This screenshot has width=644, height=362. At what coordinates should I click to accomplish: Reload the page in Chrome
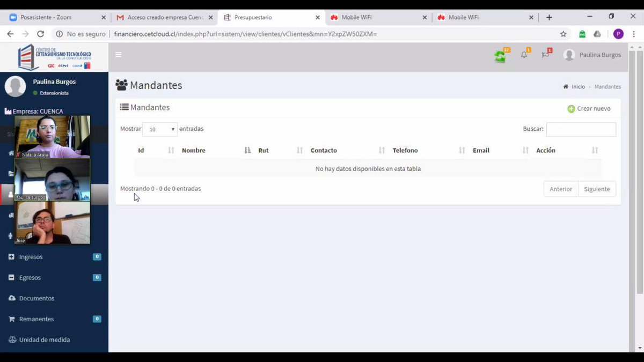(x=40, y=34)
